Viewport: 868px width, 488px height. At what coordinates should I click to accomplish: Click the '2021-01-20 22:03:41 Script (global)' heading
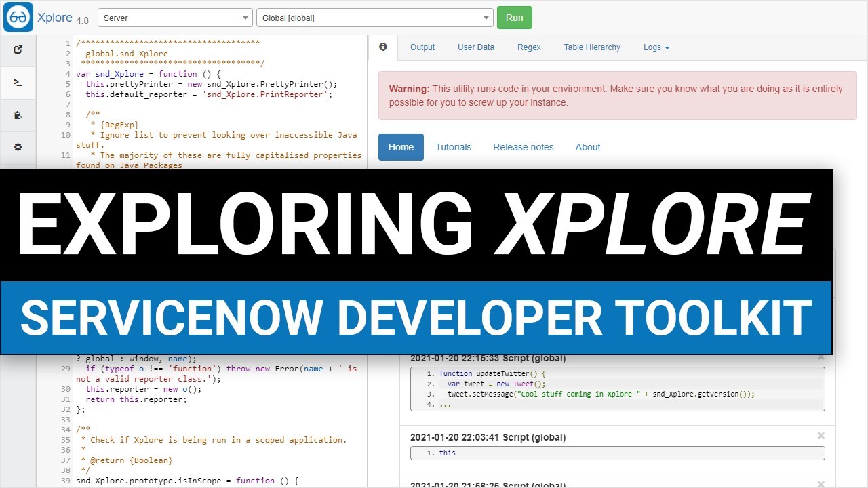pyautogui.click(x=488, y=437)
